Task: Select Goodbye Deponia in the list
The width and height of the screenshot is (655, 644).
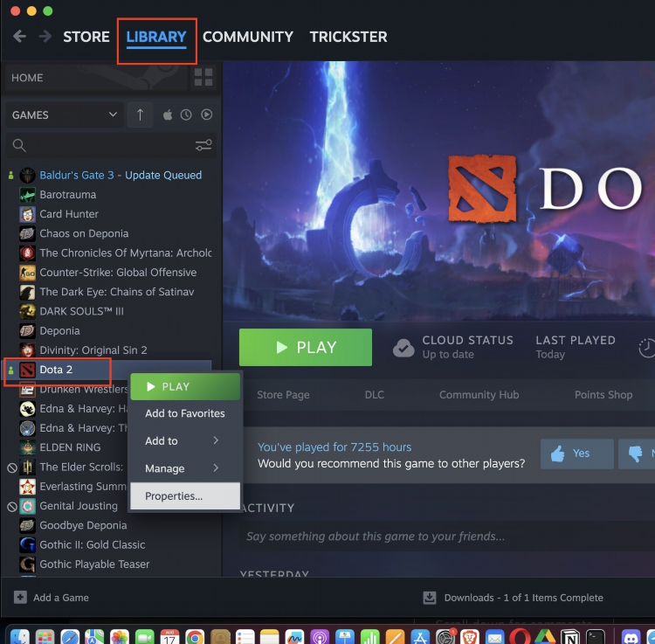Action: pyautogui.click(x=83, y=525)
